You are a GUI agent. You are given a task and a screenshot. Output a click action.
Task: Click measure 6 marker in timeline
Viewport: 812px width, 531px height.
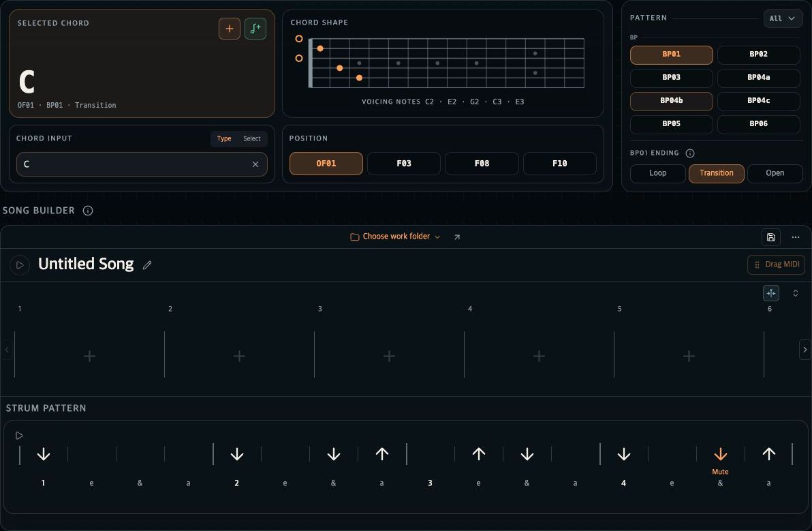coord(770,309)
